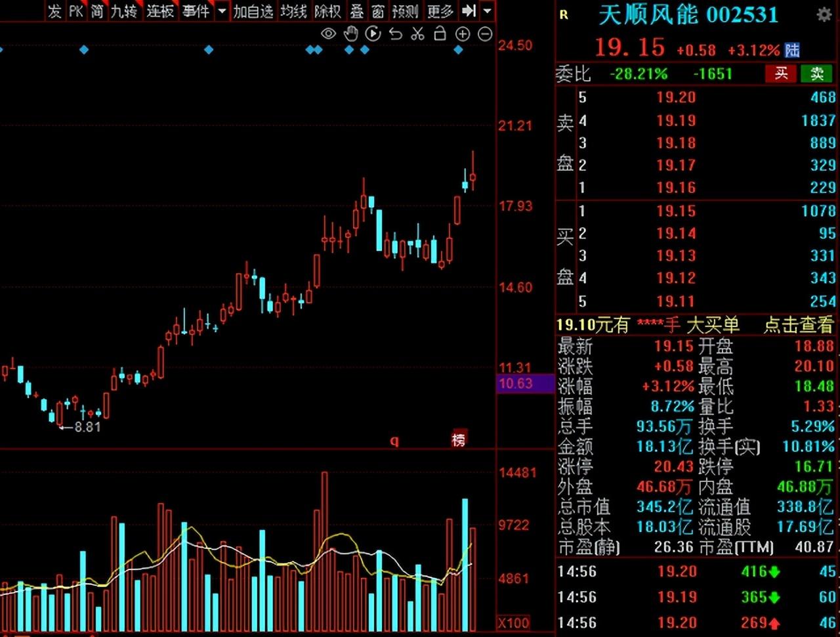Select buy level 4 price 19.12

point(676,278)
